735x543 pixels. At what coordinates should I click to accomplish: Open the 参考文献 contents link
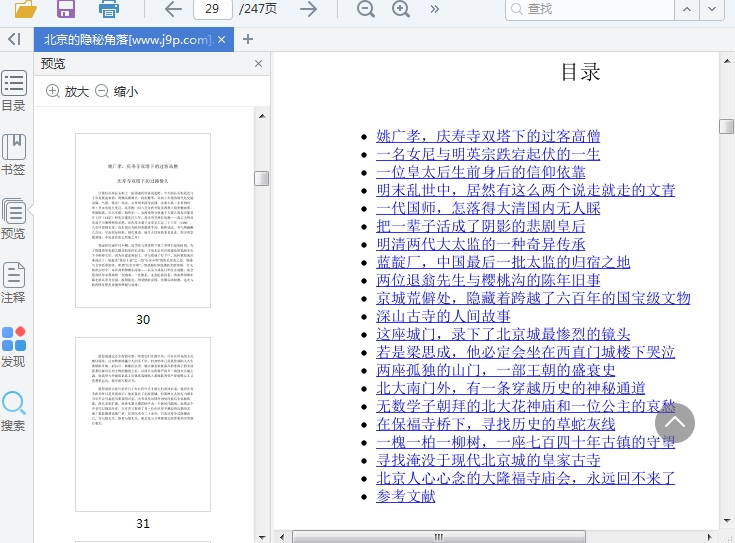405,496
